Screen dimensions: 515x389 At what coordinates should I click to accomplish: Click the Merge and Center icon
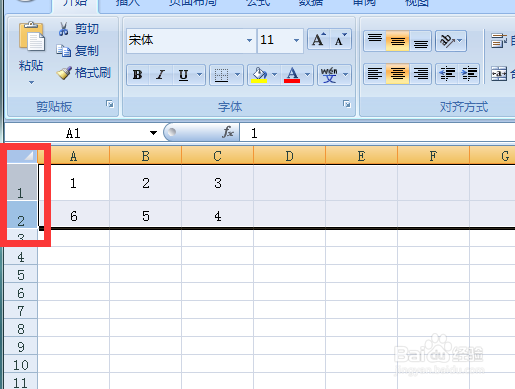[x=499, y=74]
